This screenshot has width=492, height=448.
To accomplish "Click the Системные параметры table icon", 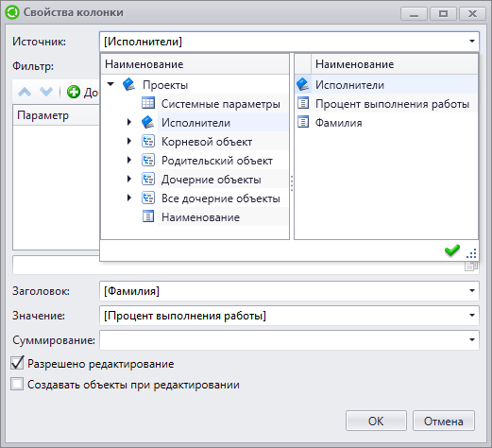I will (148, 103).
